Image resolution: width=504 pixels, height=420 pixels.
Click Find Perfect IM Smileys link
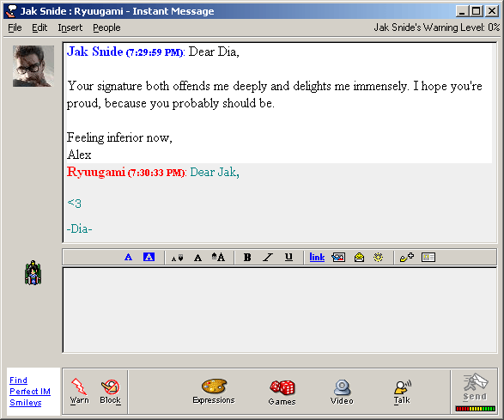tap(30, 392)
